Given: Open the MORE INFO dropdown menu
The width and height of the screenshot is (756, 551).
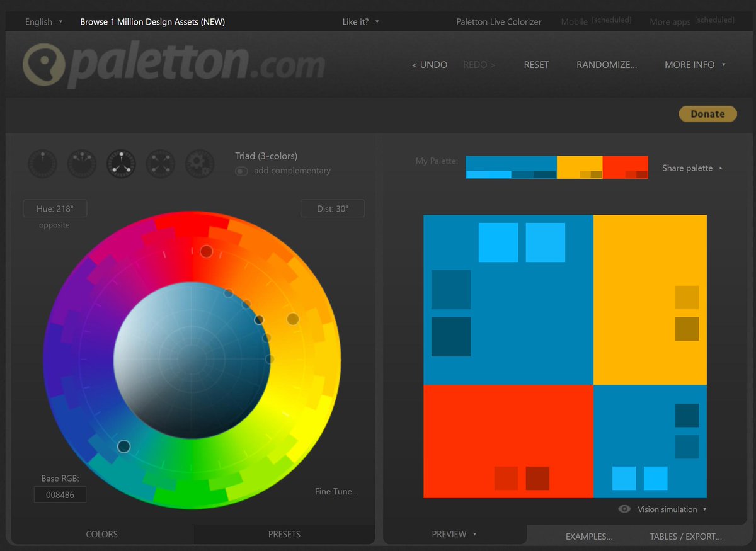Looking at the screenshot, I should tap(695, 65).
